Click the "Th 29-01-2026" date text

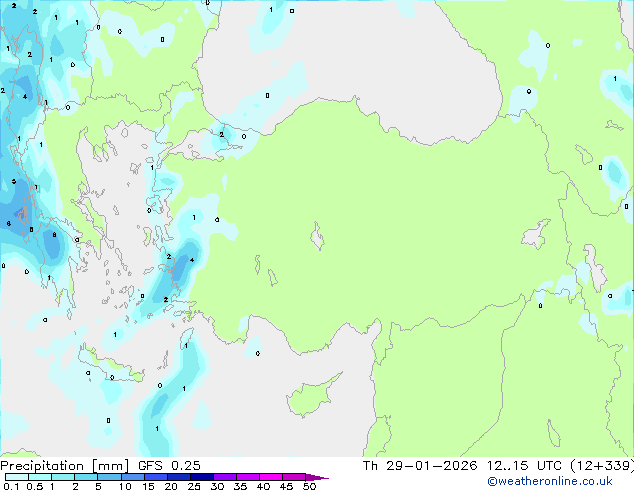tap(420, 466)
